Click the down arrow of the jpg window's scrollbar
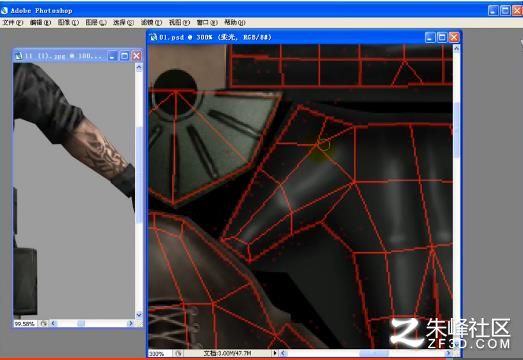This screenshot has height=360, width=523. pyautogui.click(x=139, y=315)
